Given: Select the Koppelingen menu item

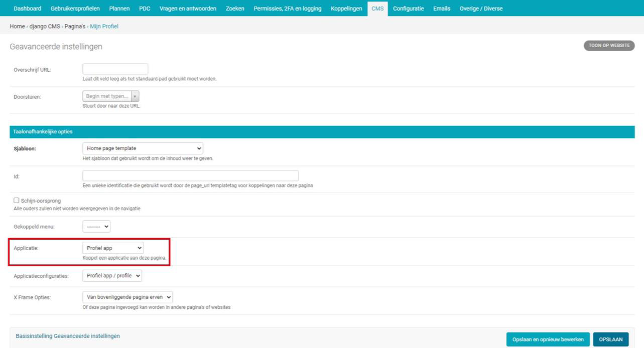Looking at the screenshot, I should (x=346, y=9).
